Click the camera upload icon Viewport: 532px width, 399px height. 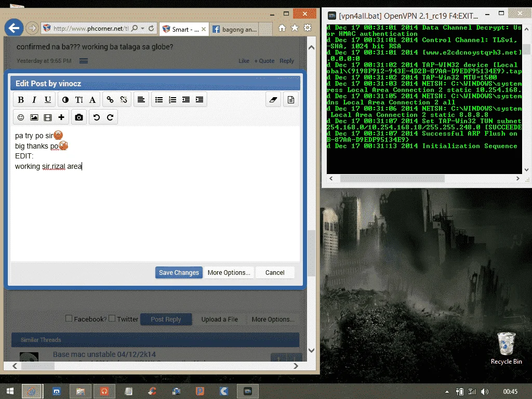(79, 117)
